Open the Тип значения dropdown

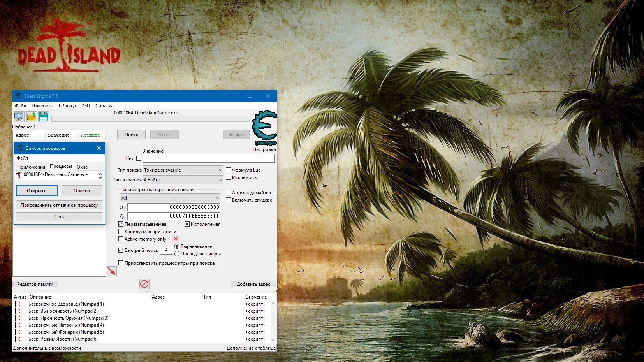click(183, 179)
